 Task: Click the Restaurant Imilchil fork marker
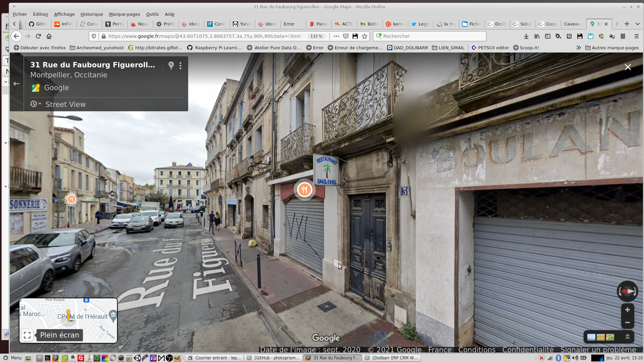click(x=304, y=190)
